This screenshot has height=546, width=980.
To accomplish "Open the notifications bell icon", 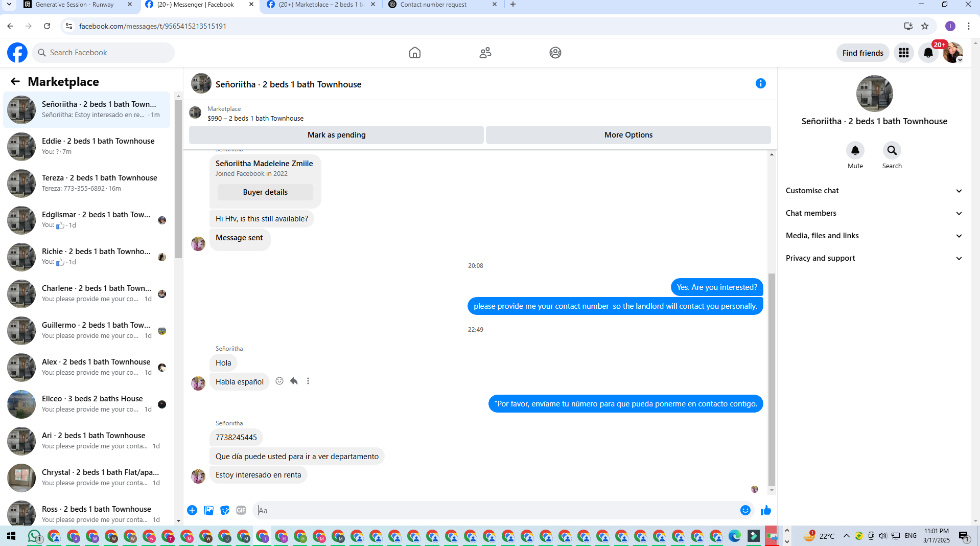I will point(928,53).
